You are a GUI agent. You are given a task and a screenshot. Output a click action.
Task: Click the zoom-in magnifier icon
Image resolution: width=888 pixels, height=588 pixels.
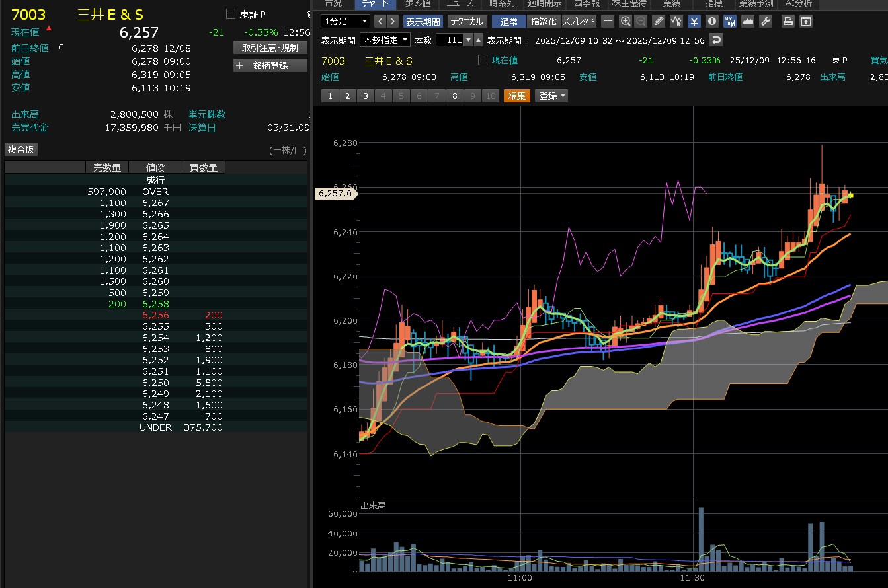[626, 21]
